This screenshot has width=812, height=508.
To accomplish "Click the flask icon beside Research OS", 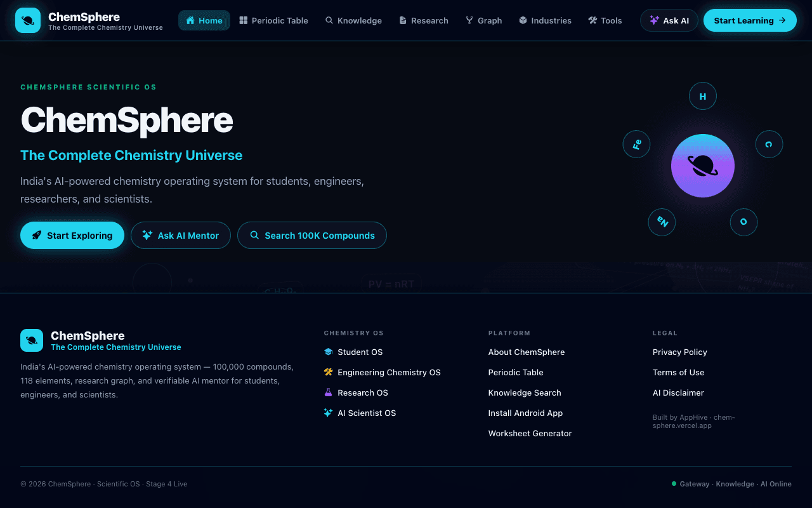I will [328, 392].
